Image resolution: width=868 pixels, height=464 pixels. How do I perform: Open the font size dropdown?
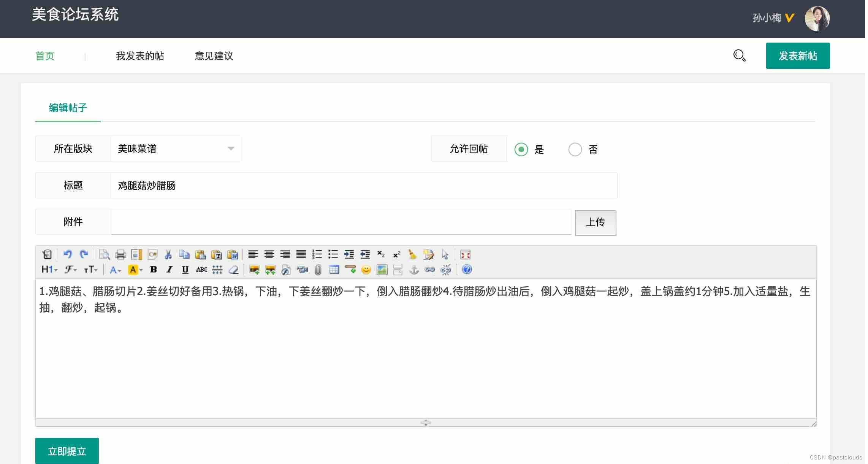pos(91,270)
